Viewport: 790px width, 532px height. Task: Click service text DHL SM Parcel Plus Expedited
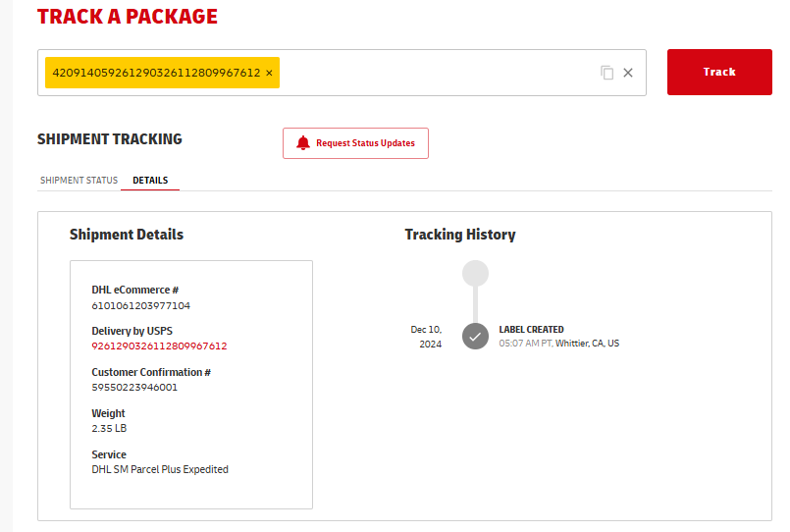(x=160, y=469)
